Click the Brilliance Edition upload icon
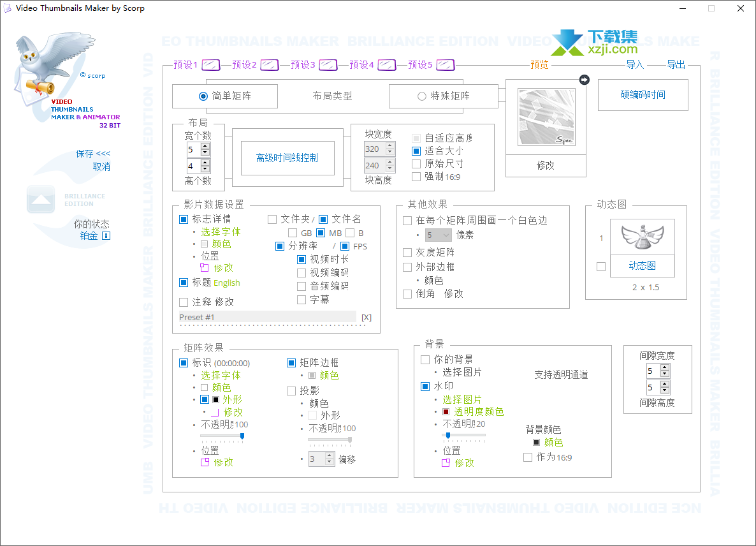Screen dimensions: 756x546 click(x=41, y=199)
